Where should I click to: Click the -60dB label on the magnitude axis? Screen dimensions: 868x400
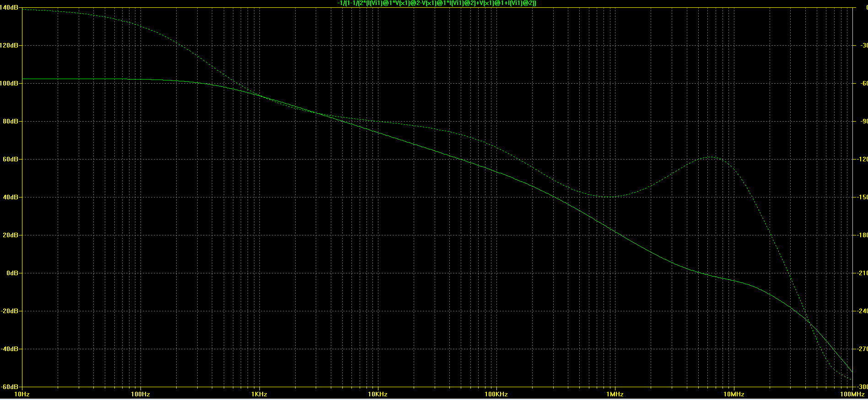point(10,387)
